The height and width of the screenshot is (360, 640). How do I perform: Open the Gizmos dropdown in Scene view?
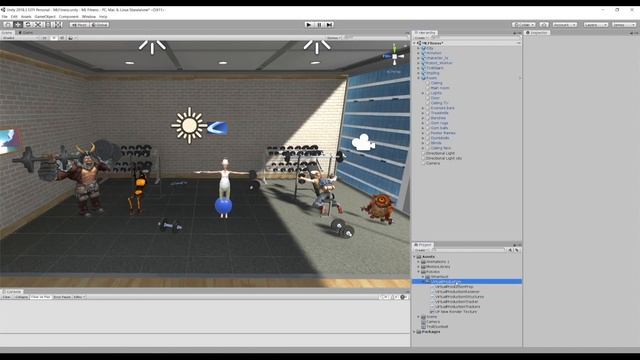333,38
